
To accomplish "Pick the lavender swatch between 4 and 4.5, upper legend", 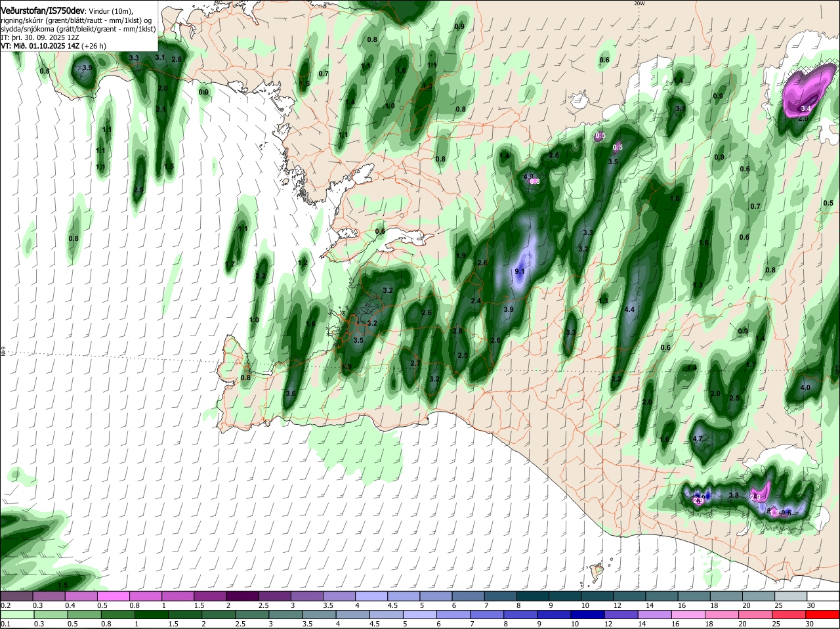I will pyautogui.click(x=371, y=596).
